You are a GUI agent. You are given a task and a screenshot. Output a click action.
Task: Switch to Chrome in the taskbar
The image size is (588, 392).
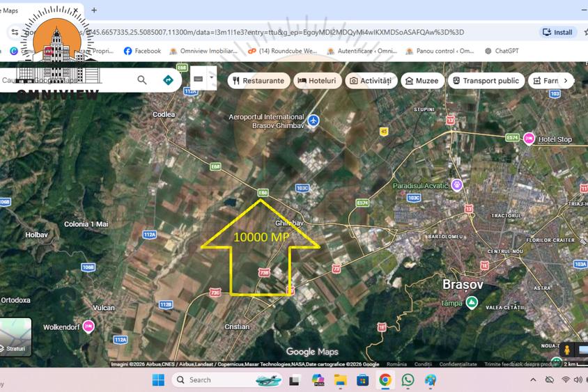pyautogui.click(x=385, y=380)
